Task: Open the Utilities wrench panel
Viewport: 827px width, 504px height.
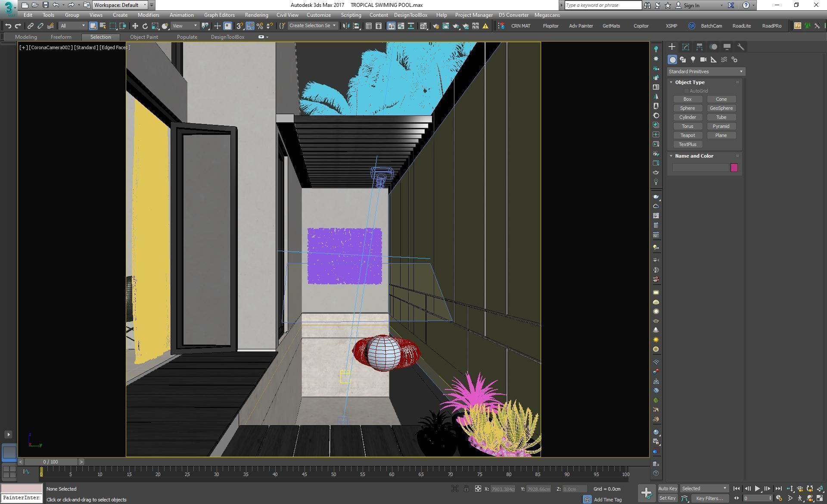Action: tap(741, 47)
